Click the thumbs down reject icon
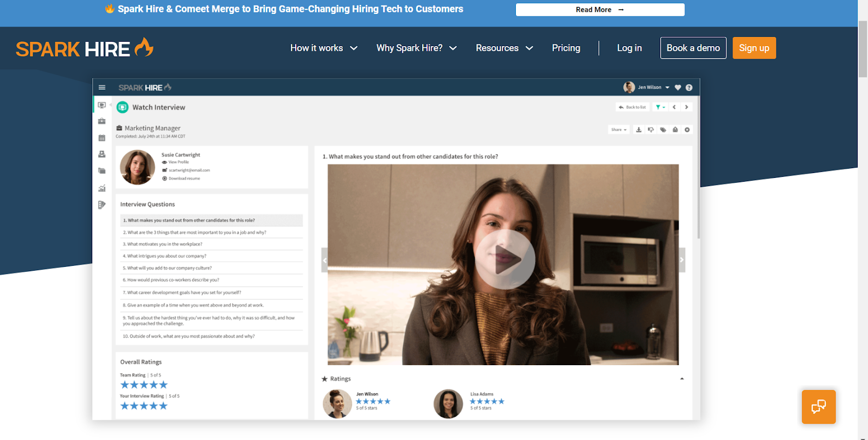Image resolution: width=868 pixels, height=440 pixels. click(x=650, y=130)
